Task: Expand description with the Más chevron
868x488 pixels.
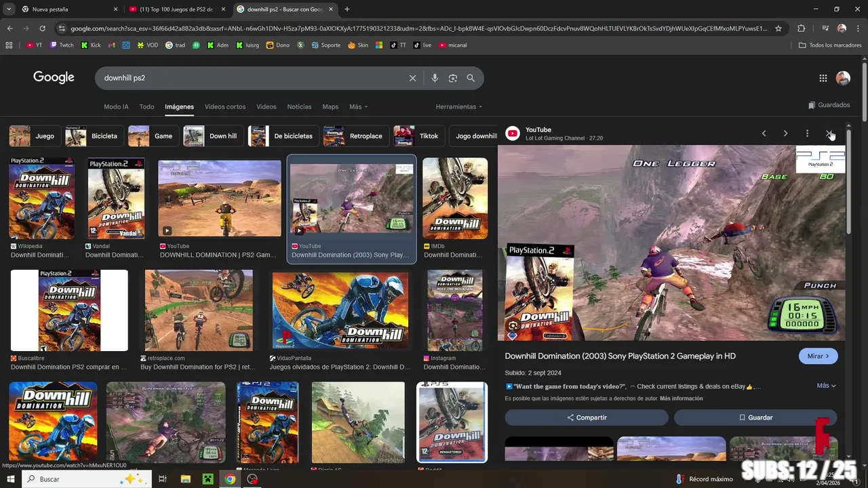Action: [x=826, y=386]
